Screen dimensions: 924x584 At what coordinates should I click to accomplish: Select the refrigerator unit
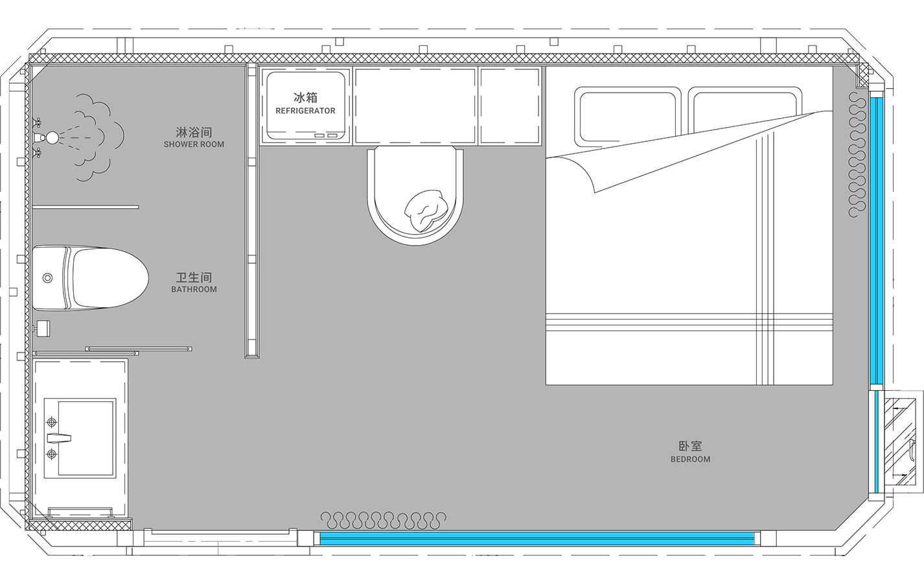tap(305, 106)
